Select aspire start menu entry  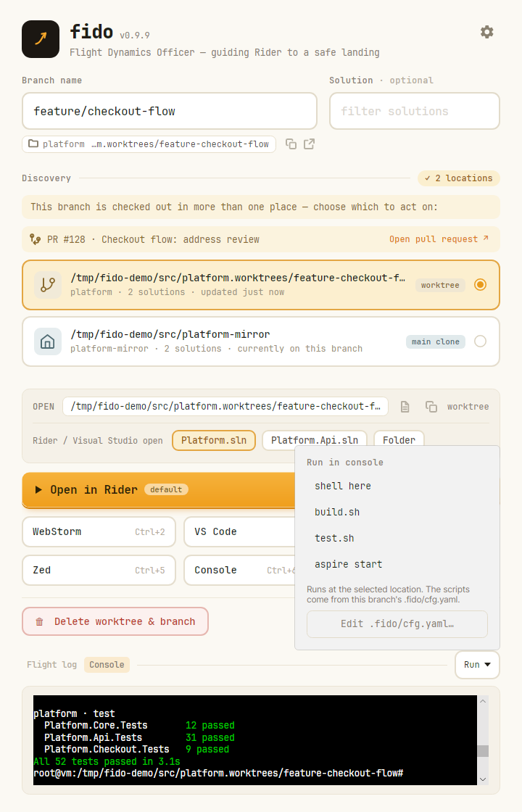[x=349, y=565]
